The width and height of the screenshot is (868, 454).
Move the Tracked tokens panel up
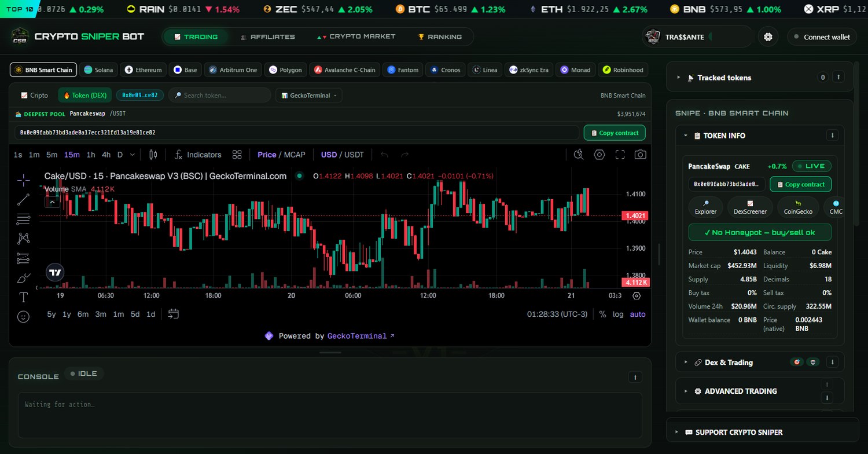point(838,77)
